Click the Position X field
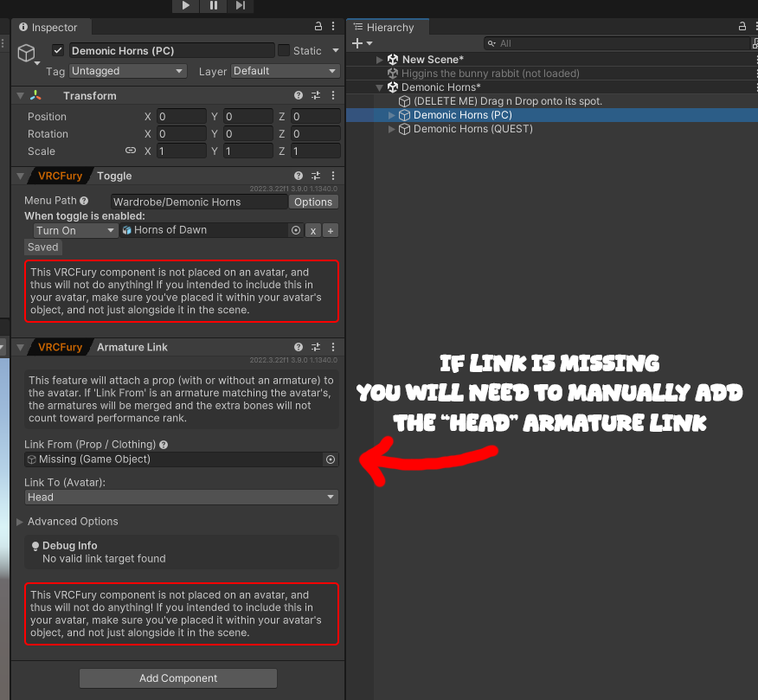 tap(182, 117)
